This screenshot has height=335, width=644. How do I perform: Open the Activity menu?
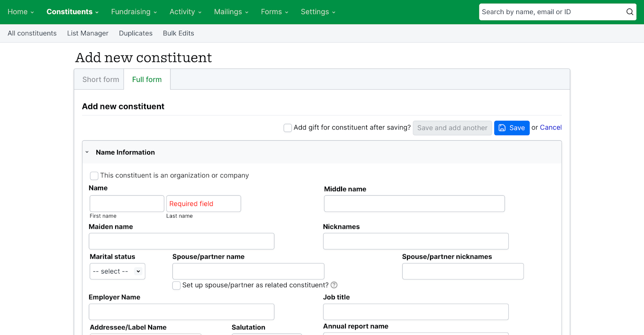pyautogui.click(x=186, y=12)
